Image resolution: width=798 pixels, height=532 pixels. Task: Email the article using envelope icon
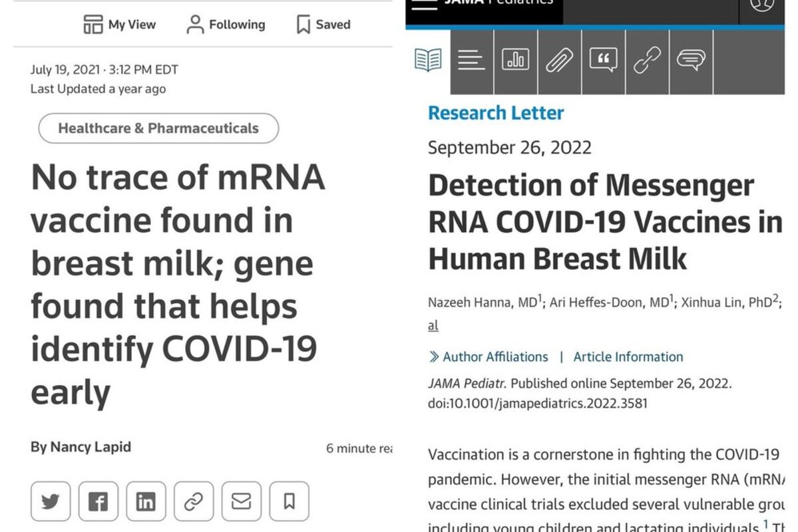pos(241,501)
